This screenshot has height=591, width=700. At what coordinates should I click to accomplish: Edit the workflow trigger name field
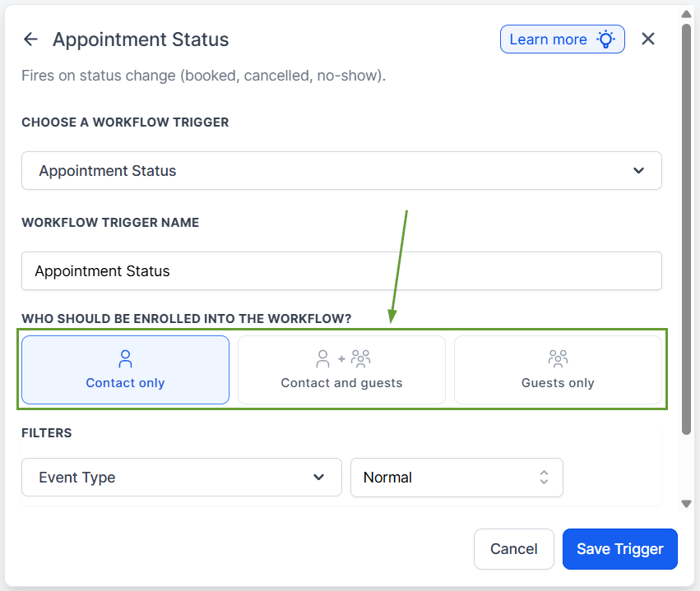pos(341,271)
